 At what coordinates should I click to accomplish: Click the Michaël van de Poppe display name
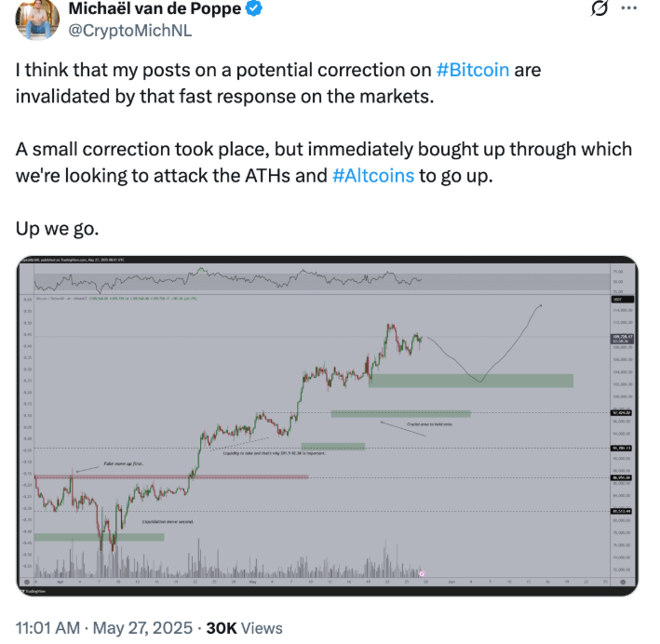click(x=155, y=8)
